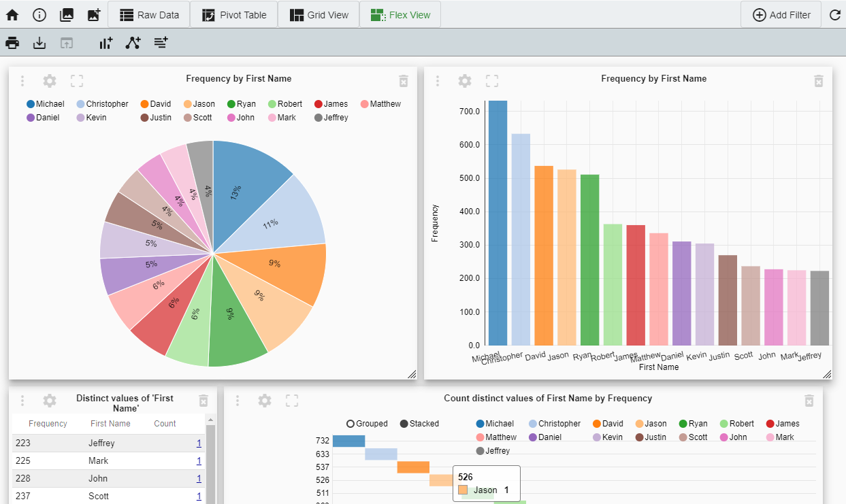This screenshot has height=504, width=846.
Task: Open settings gear of bar chart panel
Action: (465, 81)
